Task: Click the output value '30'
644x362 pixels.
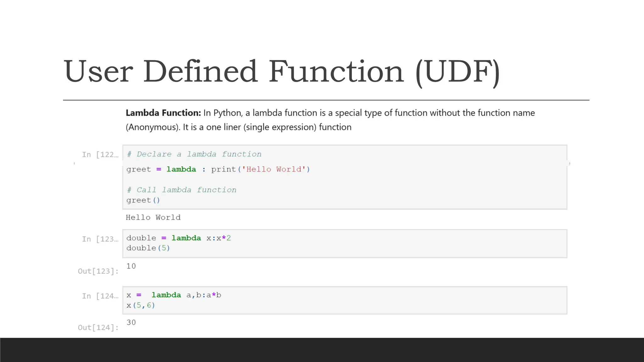Action: click(x=131, y=322)
